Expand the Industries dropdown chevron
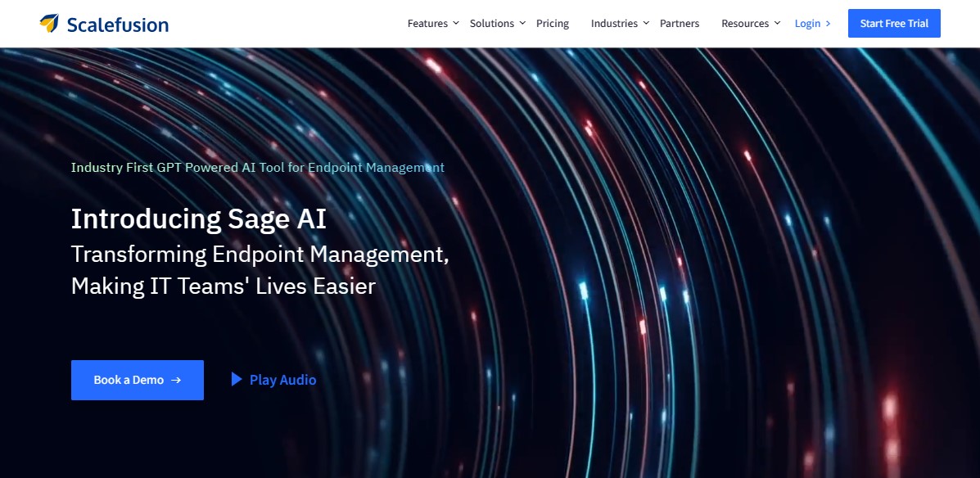980x478 pixels. (646, 23)
